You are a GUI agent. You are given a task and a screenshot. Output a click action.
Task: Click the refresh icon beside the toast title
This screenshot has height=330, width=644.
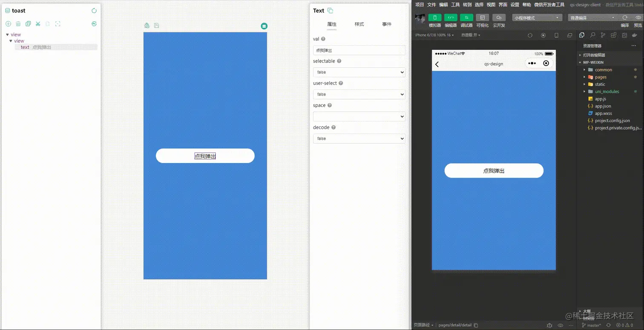click(x=94, y=11)
